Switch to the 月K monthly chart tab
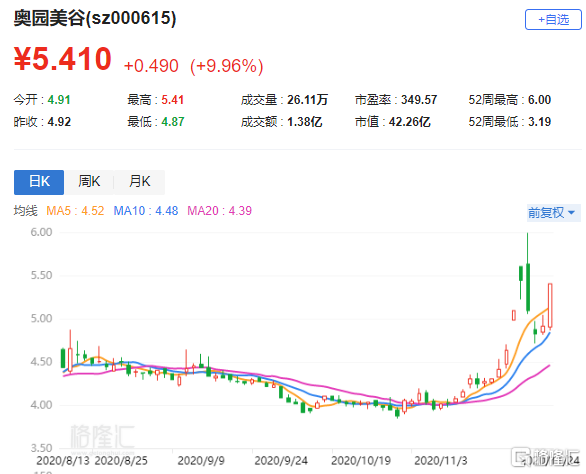The image size is (586, 474). click(x=139, y=182)
